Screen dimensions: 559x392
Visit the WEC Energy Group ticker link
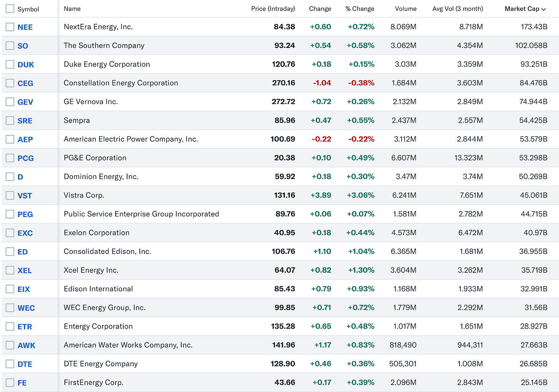tap(26, 308)
